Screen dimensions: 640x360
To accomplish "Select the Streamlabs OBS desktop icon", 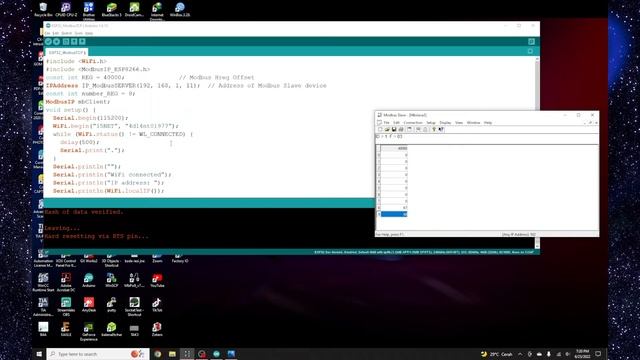I will (x=66, y=307).
